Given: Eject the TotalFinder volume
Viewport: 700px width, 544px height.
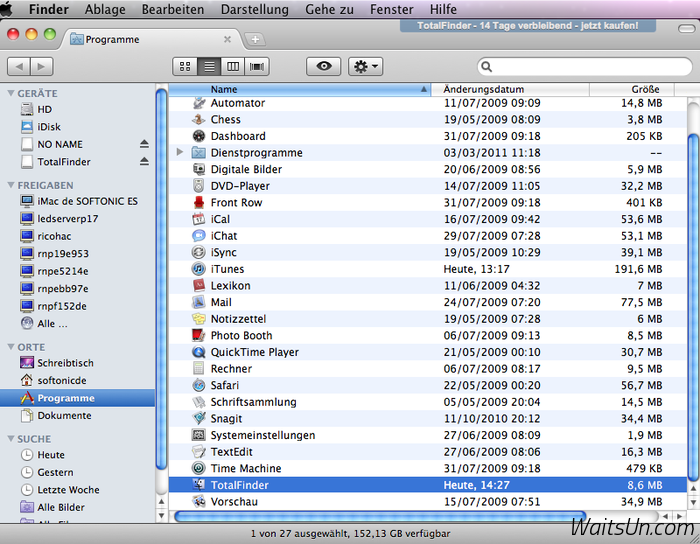Looking at the screenshot, I should pyautogui.click(x=144, y=161).
